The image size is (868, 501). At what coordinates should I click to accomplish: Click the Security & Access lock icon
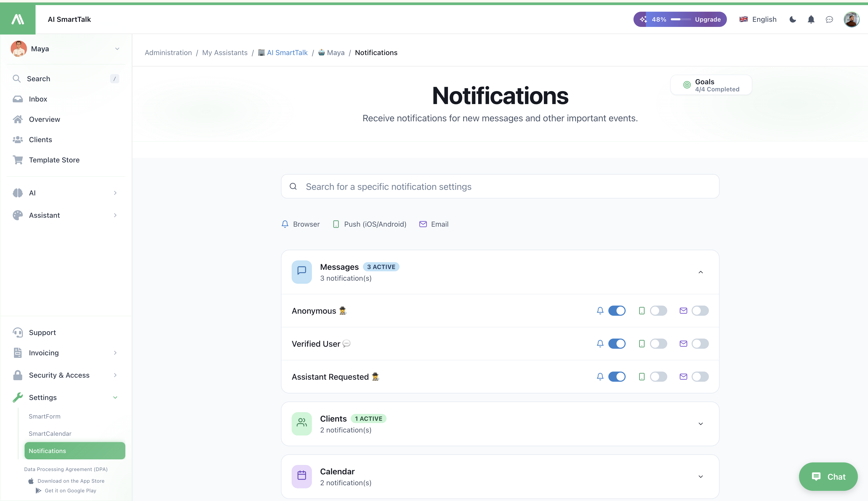pyautogui.click(x=18, y=375)
